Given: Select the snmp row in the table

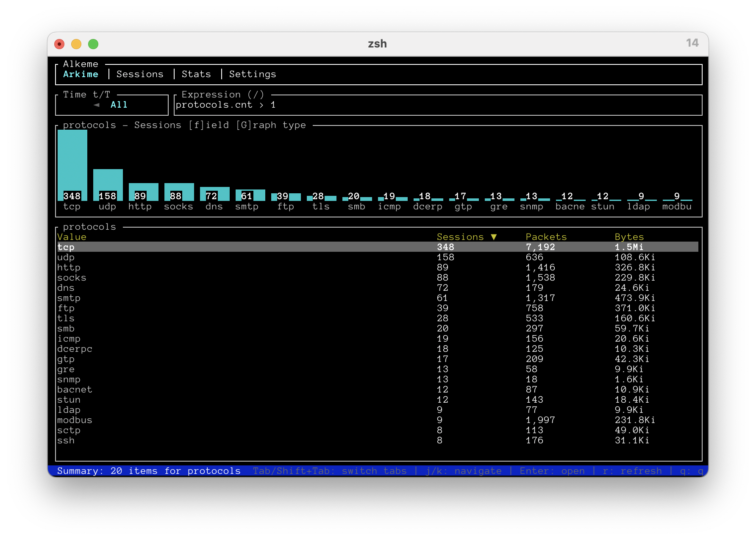Looking at the screenshot, I should pos(378,379).
